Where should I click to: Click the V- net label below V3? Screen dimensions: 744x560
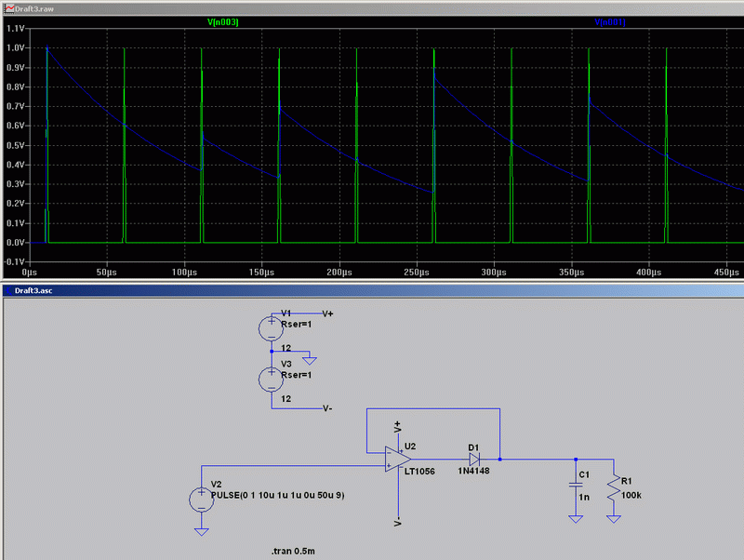327,408
